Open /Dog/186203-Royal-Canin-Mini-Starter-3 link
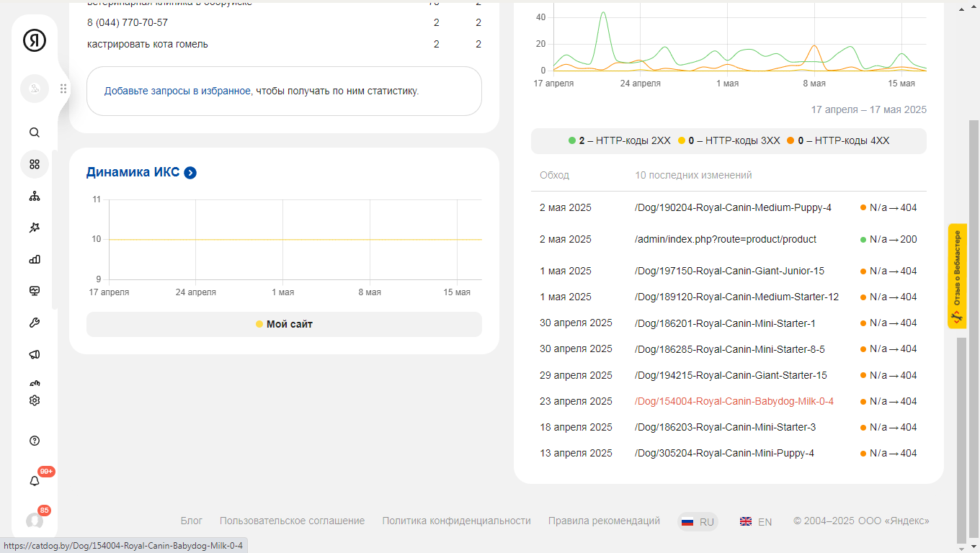The height and width of the screenshot is (553, 980). [x=725, y=427]
